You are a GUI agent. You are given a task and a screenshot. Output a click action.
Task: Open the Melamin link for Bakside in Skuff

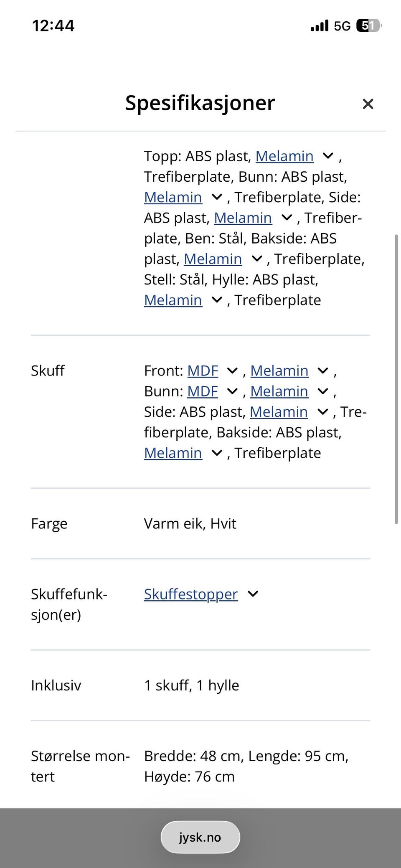173,453
